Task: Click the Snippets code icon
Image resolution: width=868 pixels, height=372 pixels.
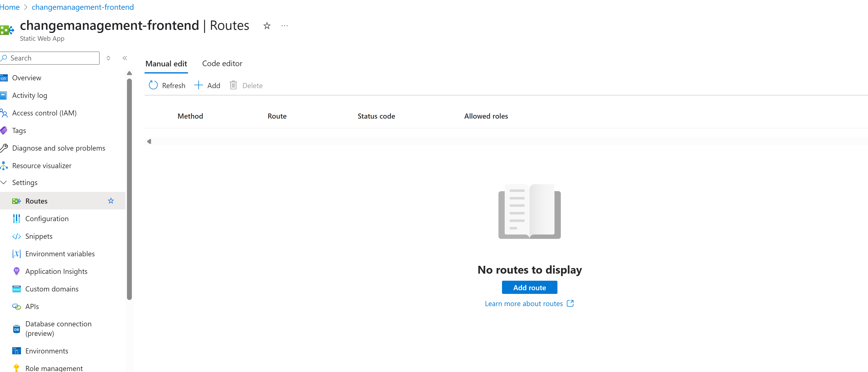Action: pos(17,236)
